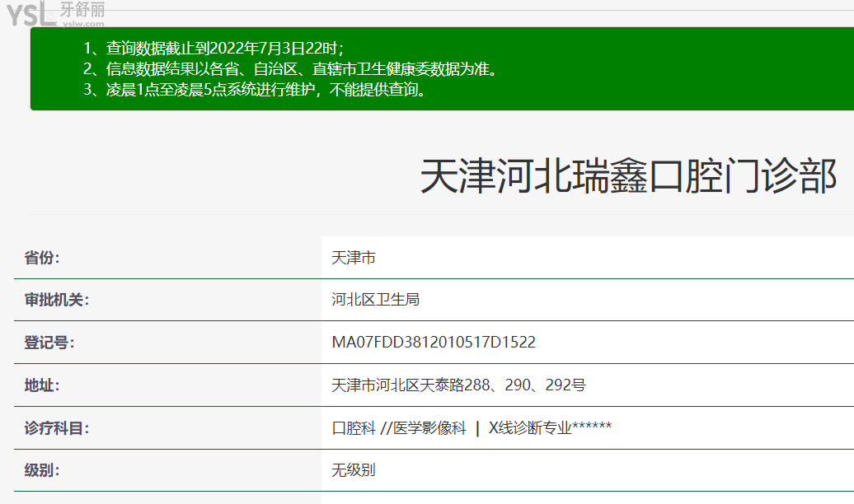Click notice line 凌晨1点至凌晨5点系统进行维护
Screen dimensions: 854x504
coord(255,89)
